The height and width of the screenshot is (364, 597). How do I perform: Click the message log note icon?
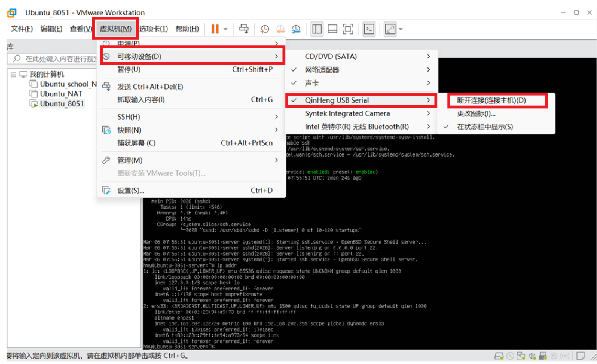(581, 356)
